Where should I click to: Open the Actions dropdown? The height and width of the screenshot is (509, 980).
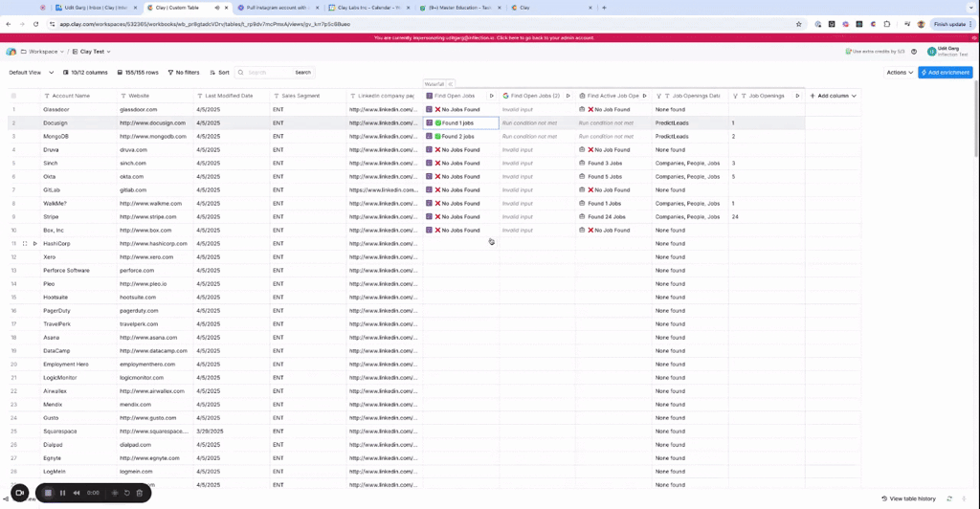click(x=899, y=73)
